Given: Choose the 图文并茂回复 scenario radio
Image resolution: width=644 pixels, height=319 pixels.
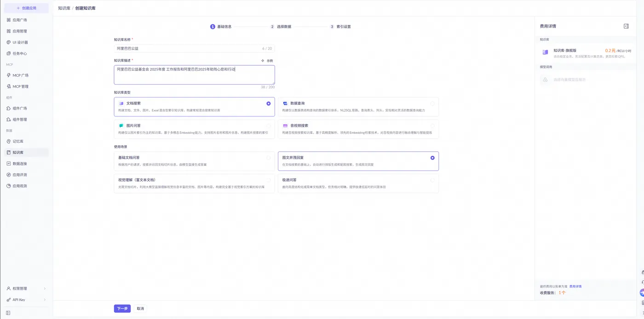Looking at the screenshot, I should (x=432, y=158).
